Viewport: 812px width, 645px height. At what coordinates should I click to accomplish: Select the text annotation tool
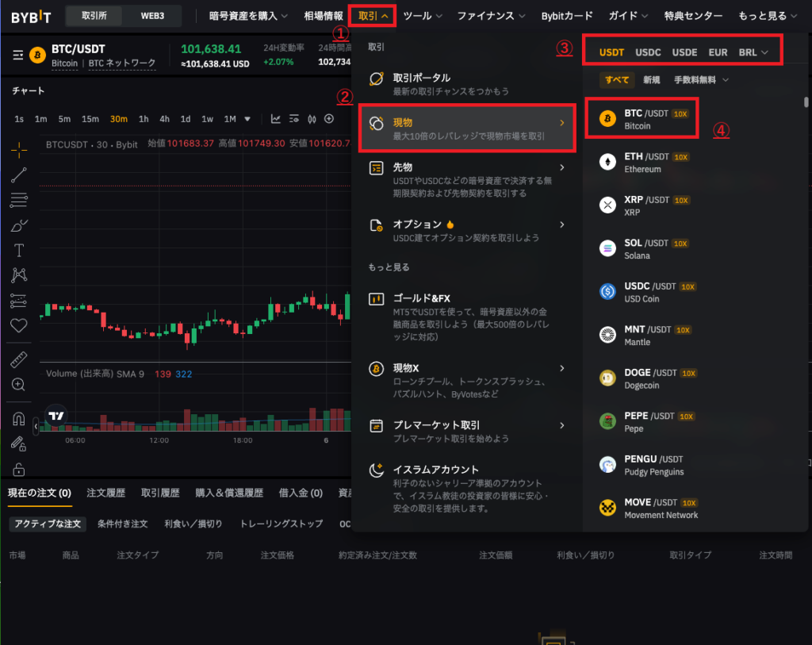pyautogui.click(x=19, y=250)
